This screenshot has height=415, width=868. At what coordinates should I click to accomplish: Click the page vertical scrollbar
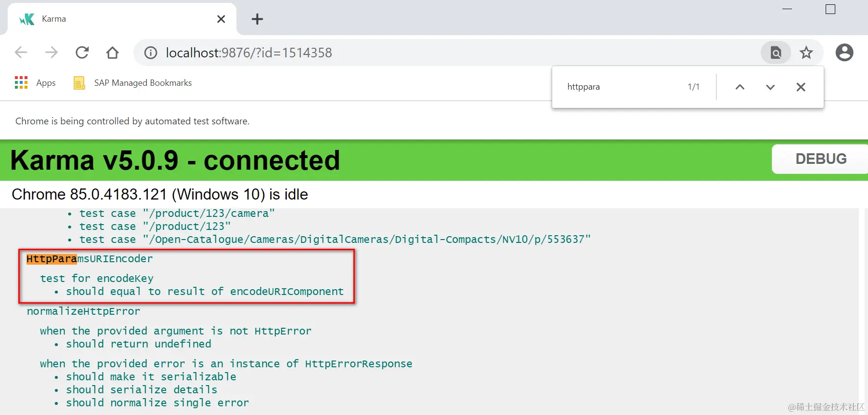(x=862, y=311)
